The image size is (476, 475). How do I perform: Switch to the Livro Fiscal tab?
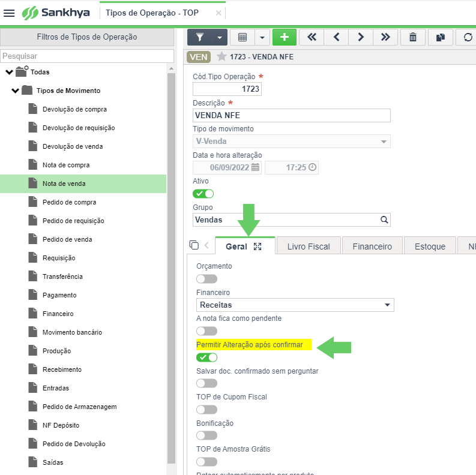pyautogui.click(x=309, y=246)
